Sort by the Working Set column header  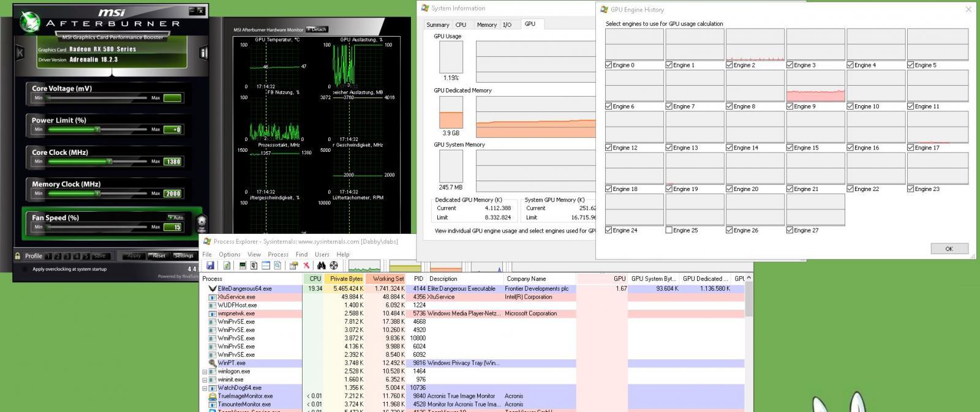(x=385, y=279)
